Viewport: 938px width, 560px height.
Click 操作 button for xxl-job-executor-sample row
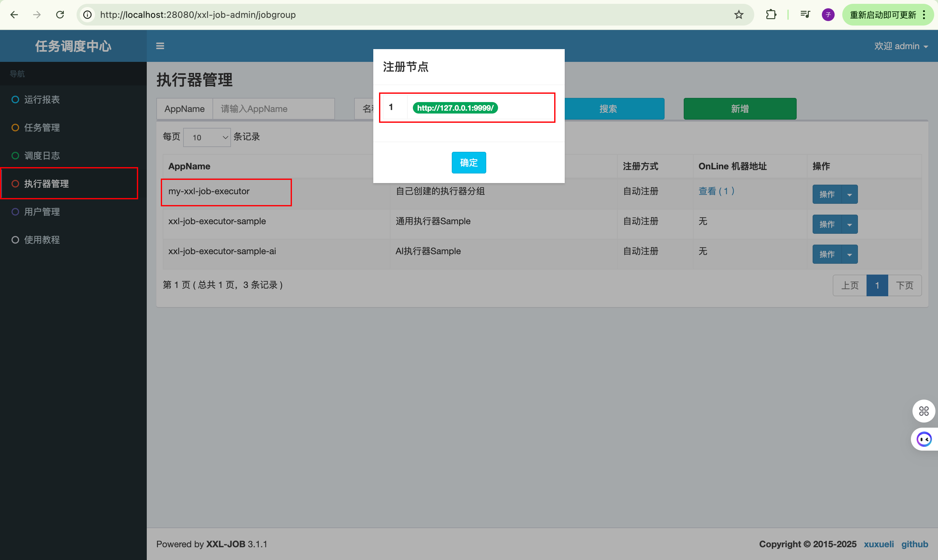point(827,225)
